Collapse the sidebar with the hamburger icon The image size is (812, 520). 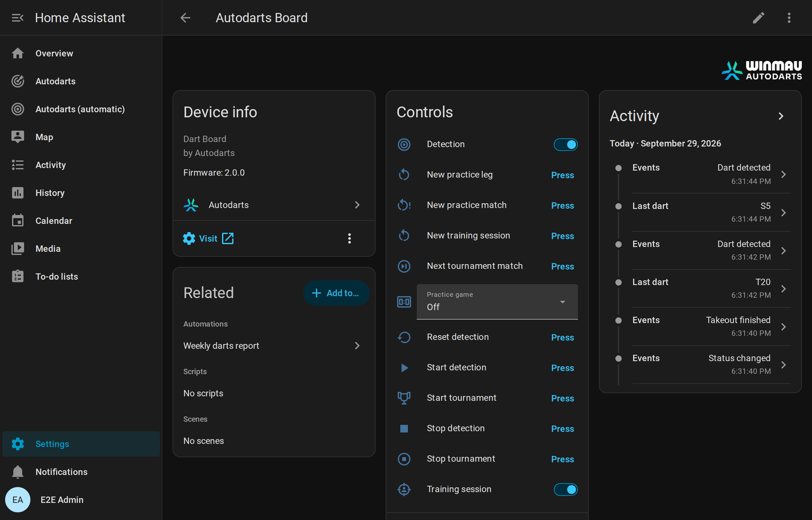[17, 17]
